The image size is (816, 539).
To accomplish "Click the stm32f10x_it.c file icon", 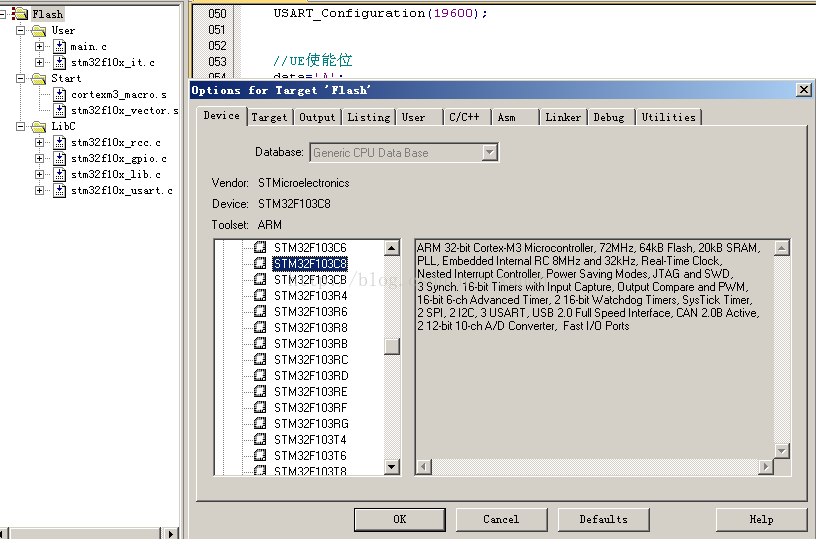I will click(59, 62).
